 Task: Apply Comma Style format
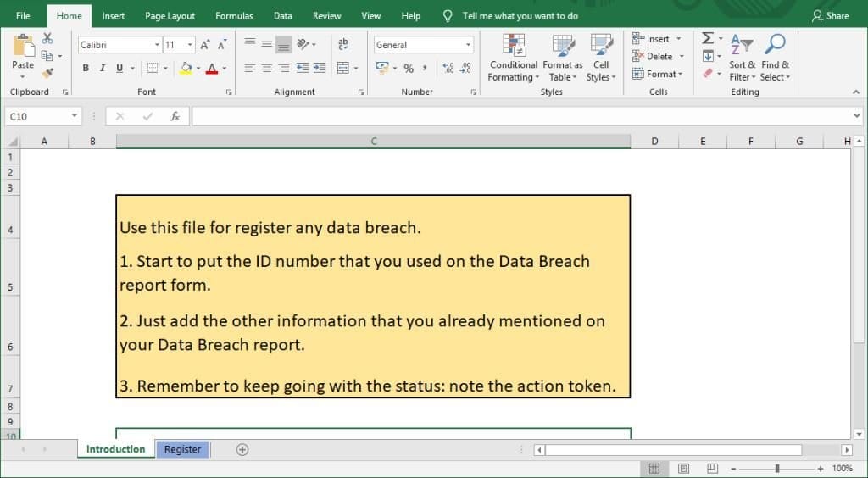425,68
